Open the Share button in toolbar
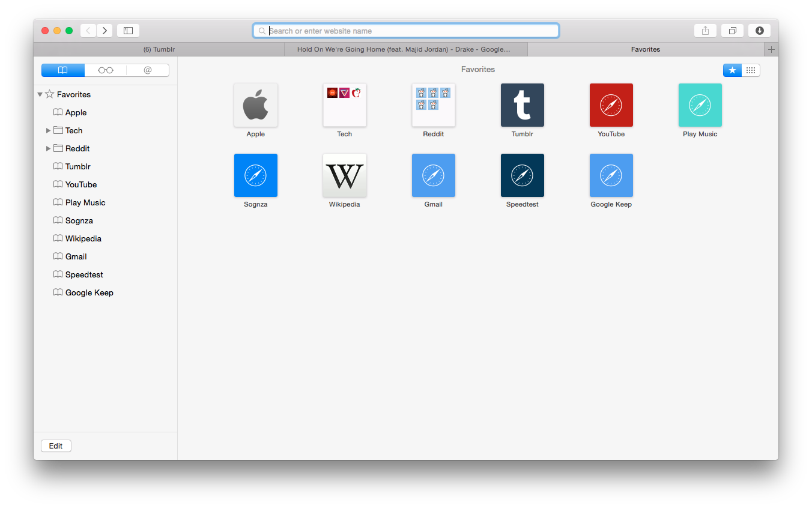 [706, 31]
